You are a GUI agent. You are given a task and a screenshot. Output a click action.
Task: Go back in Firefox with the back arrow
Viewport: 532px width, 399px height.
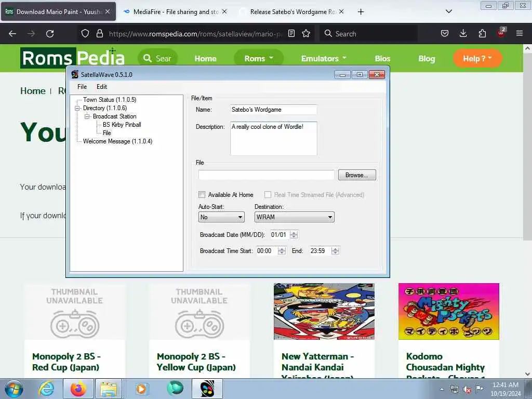pos(12,34)
